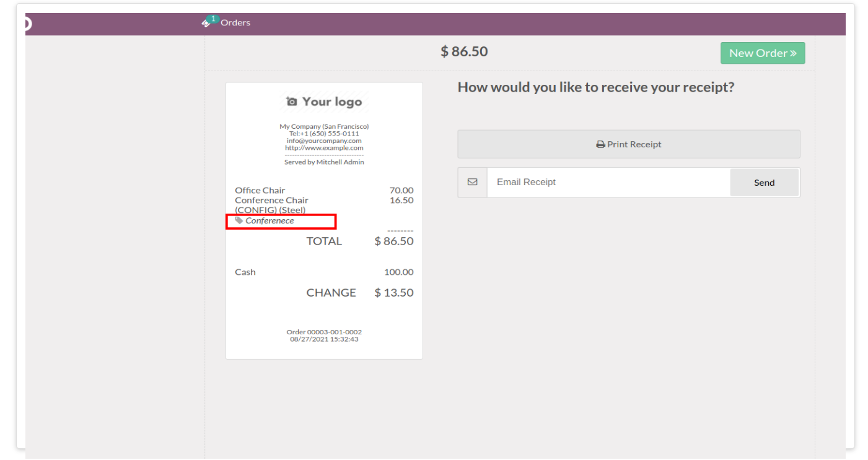
Task: Click the orders count badge
Action: (x=213, y=19)
